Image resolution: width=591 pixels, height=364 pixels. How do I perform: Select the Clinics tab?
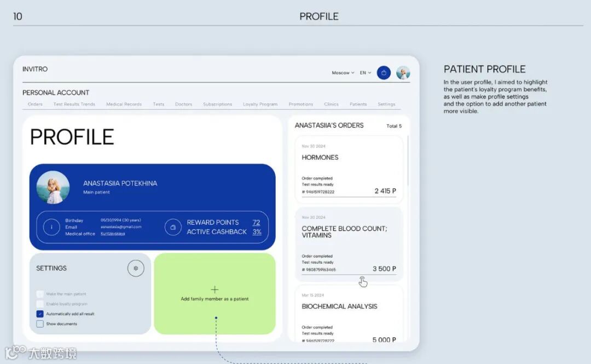[331, 104]
